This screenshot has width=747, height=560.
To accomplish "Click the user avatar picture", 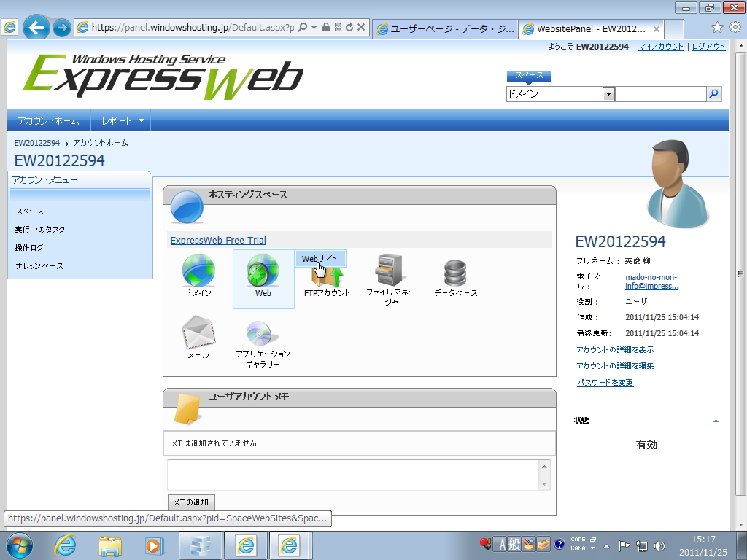I will coord(678,183).
